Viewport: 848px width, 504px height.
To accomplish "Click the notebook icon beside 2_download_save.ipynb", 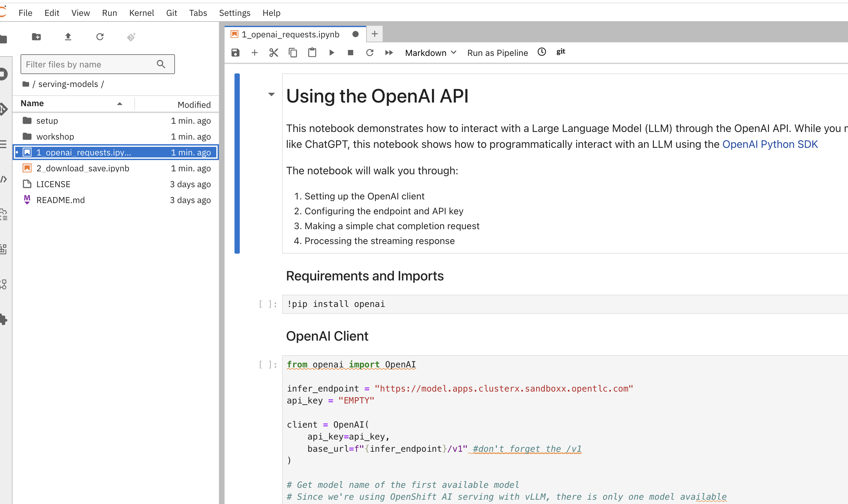I will tap(27, 168).
